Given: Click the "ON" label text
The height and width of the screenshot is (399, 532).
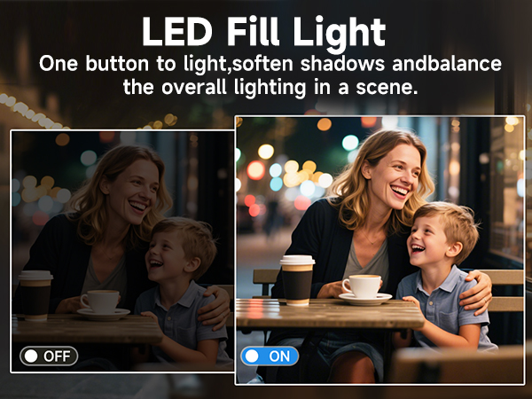Looking at the screenshot, I should (279, 356).
